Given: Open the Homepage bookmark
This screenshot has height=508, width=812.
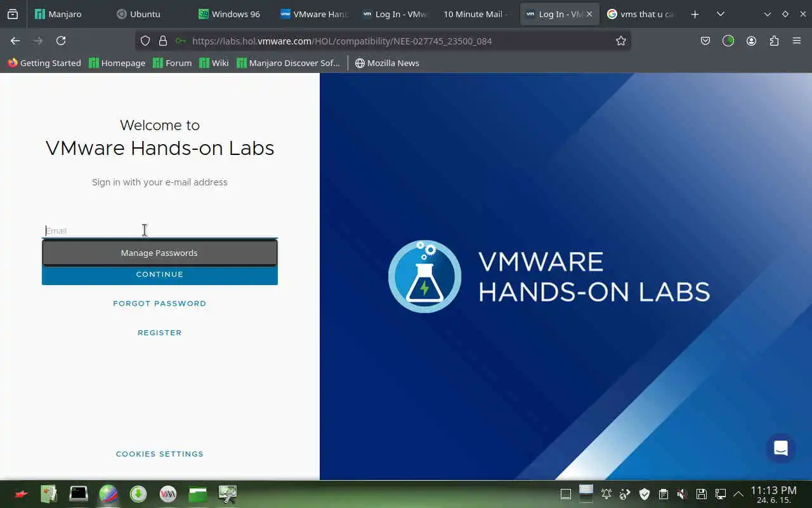Looking at the screenshot, I should tap(117, 63).
